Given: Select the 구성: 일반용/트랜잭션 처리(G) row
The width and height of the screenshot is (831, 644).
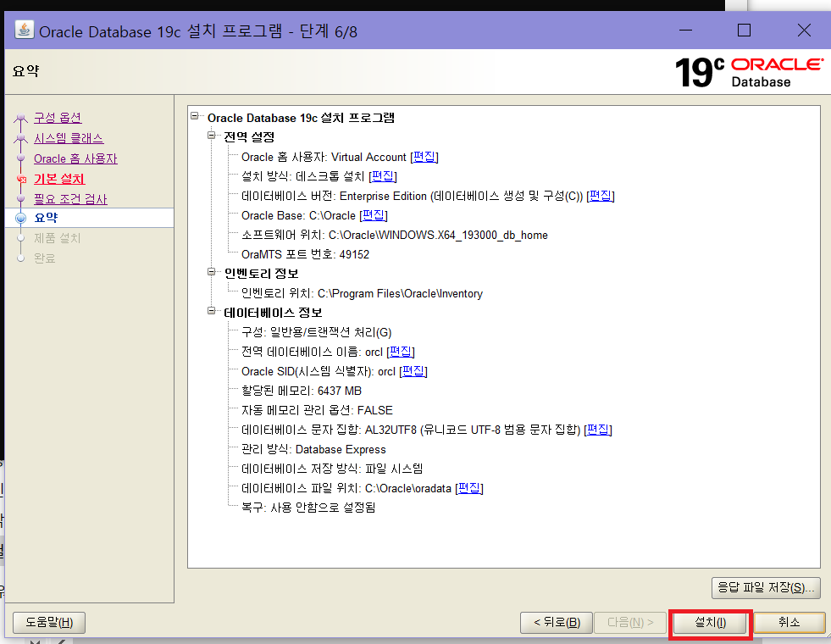Looking at the screenshot, I should (x=317, y=332).
